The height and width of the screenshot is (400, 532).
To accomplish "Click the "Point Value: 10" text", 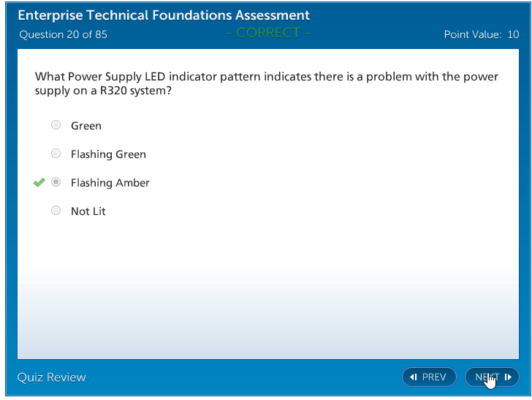I will click(482, 34).
